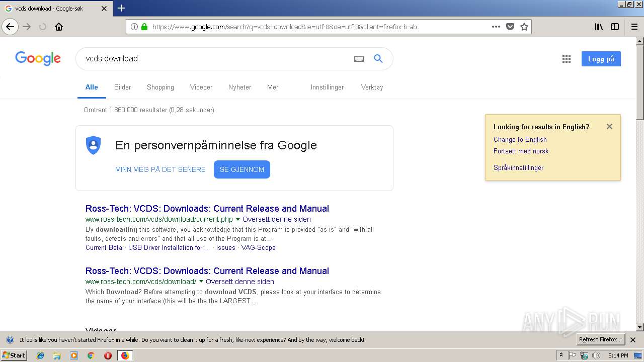This screenshot has height=362, width=644.
Task: Launch Chrome from taskbar
Action: pos(91,355)
